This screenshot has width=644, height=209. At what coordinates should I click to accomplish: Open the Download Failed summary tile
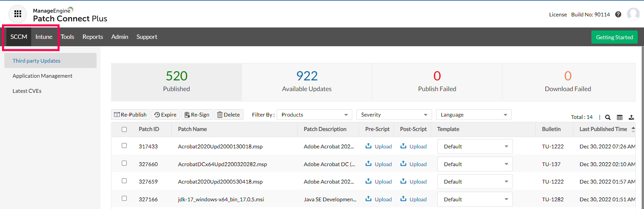pyautogui.click(x=568, y=82)
